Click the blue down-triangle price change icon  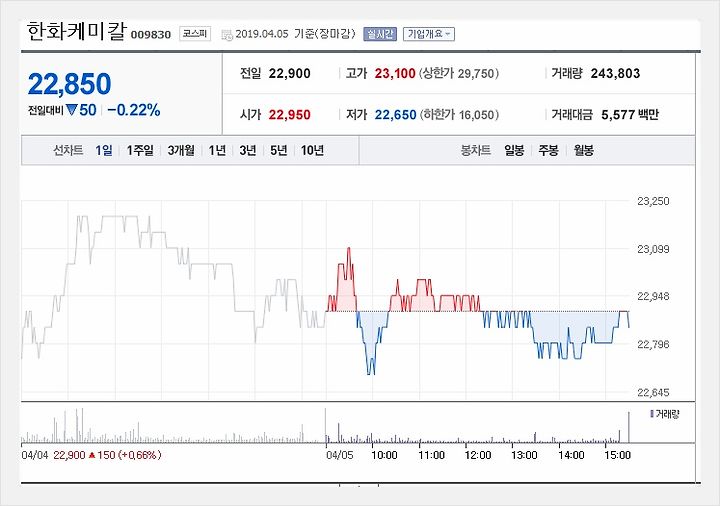pos(71,110)
